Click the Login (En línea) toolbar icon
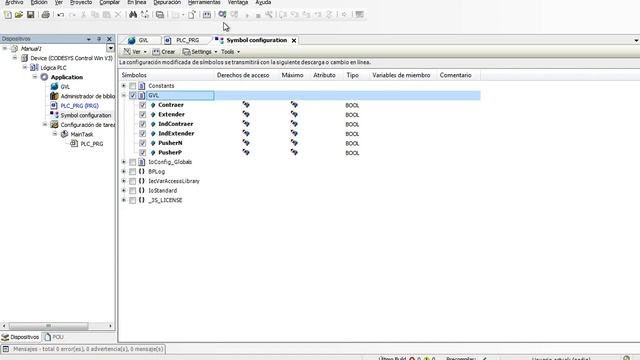This screenshot has width=640, height=360. [222, 15]
